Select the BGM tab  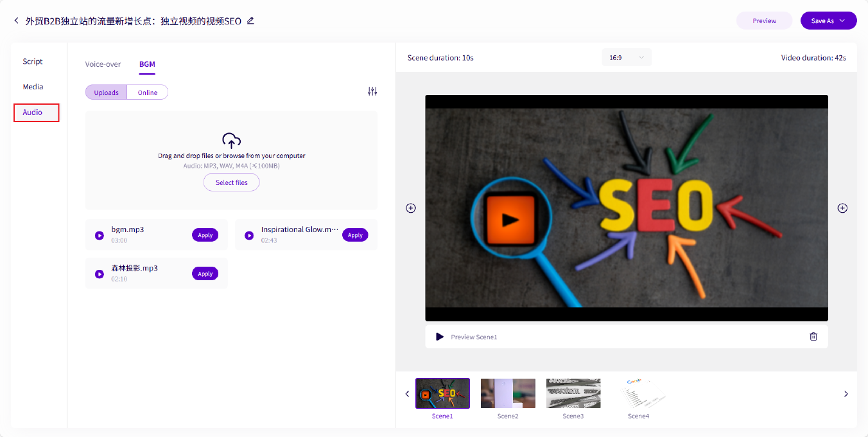[147, 64]
